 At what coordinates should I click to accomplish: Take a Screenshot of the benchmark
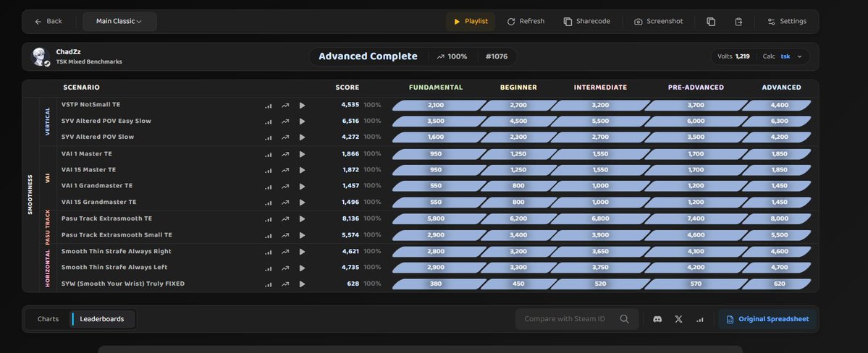point(658,22)
